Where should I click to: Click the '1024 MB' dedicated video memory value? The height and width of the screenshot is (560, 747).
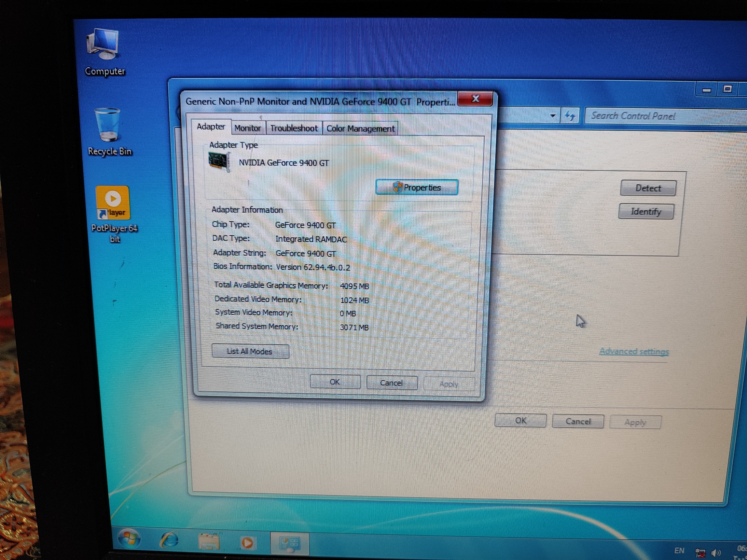(x=354, y=300)
